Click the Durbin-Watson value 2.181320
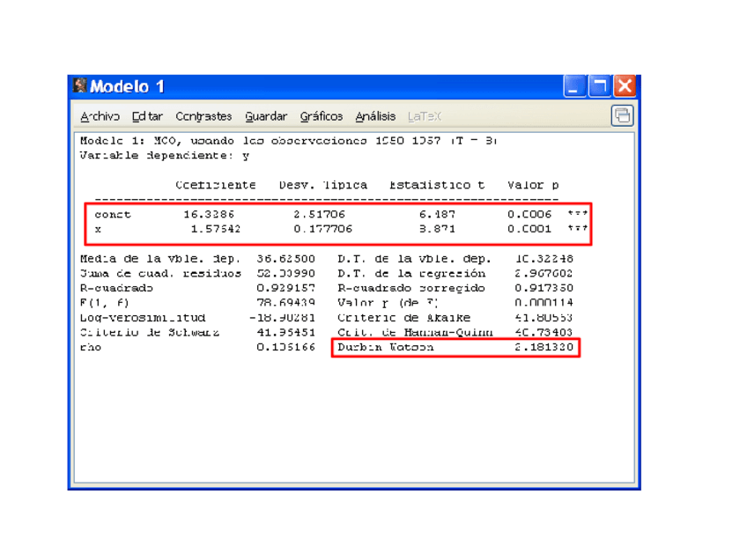747x560 pixels. tap(544, 347)
